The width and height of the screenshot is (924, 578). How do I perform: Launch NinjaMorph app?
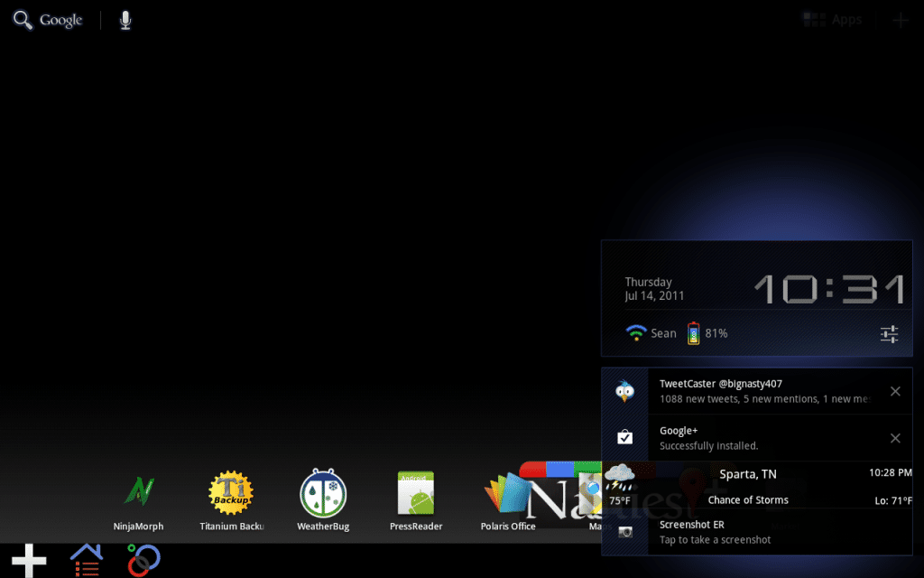tap(138, 500)
